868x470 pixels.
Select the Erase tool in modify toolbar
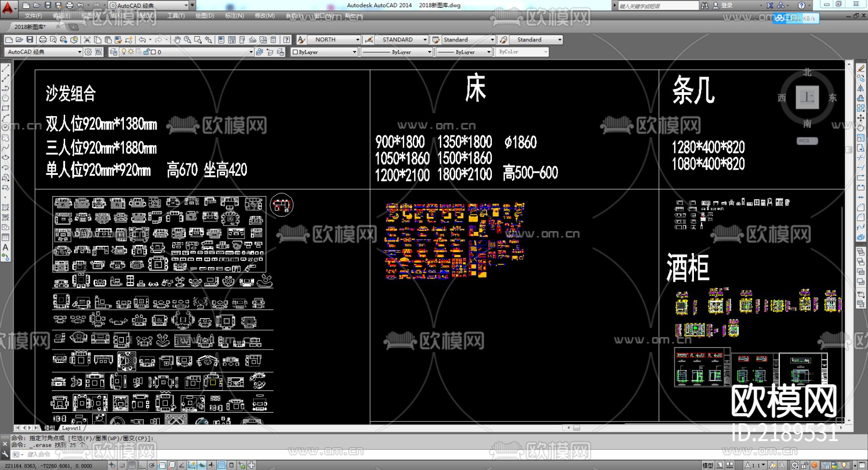[861, 68]
